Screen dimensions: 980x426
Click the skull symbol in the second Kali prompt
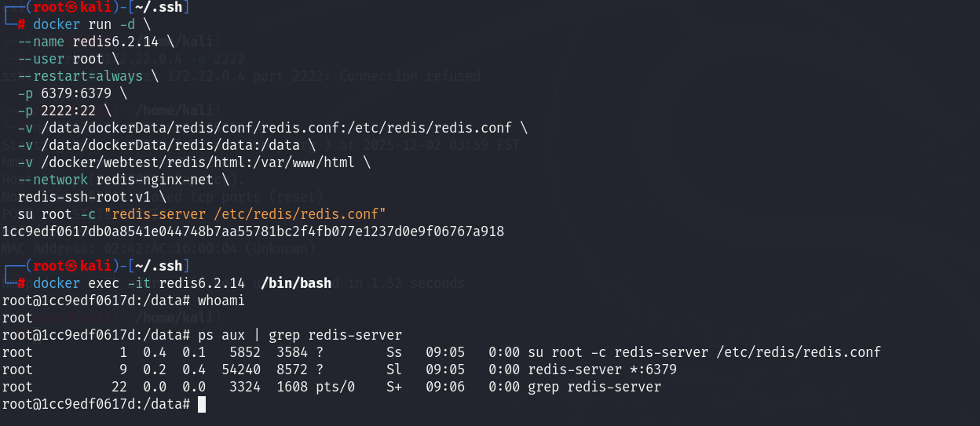71,266
